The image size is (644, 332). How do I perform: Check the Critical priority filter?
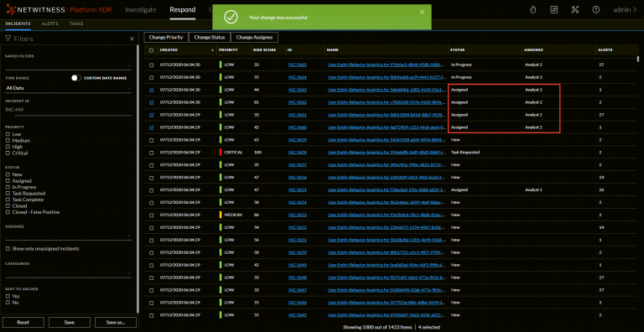(8, 153)
